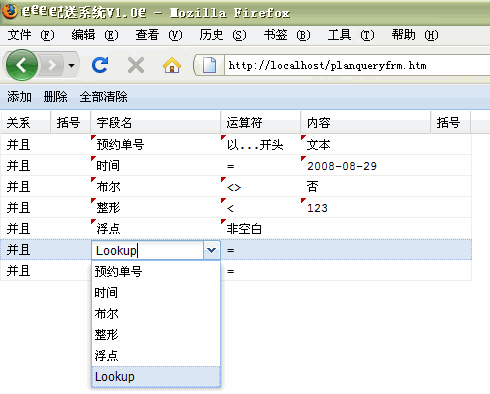This screenshot has width=490, height=394.
Task: Click the < operator in 整形 row
Action: click(x=261, y=208)
